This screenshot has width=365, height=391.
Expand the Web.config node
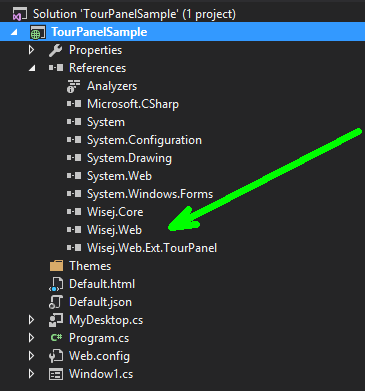click(x=32, y=356)
